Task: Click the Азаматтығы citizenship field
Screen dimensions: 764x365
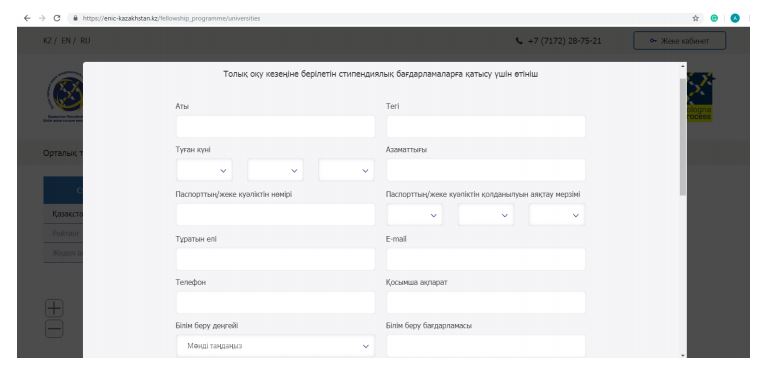Action: tap(486, 170)
